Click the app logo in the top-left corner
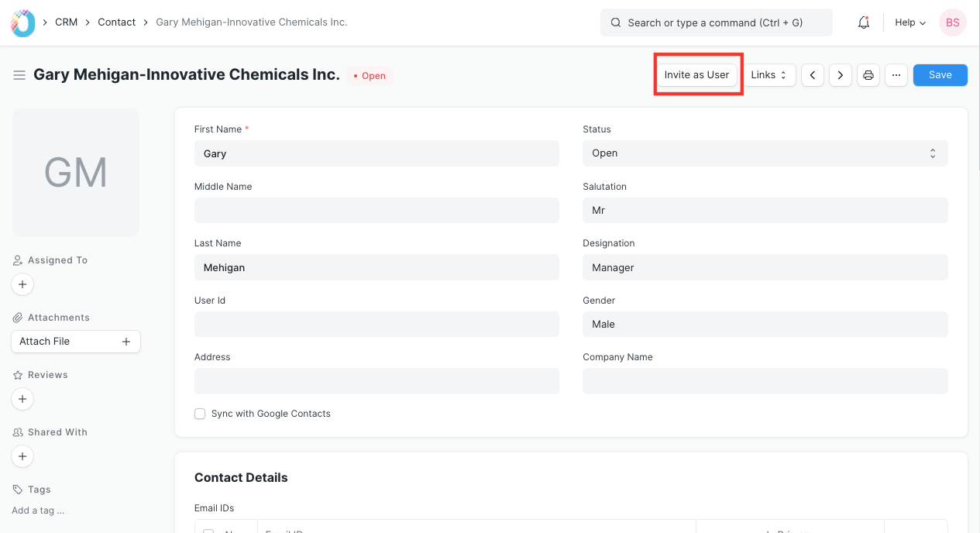 coord(22,22)
